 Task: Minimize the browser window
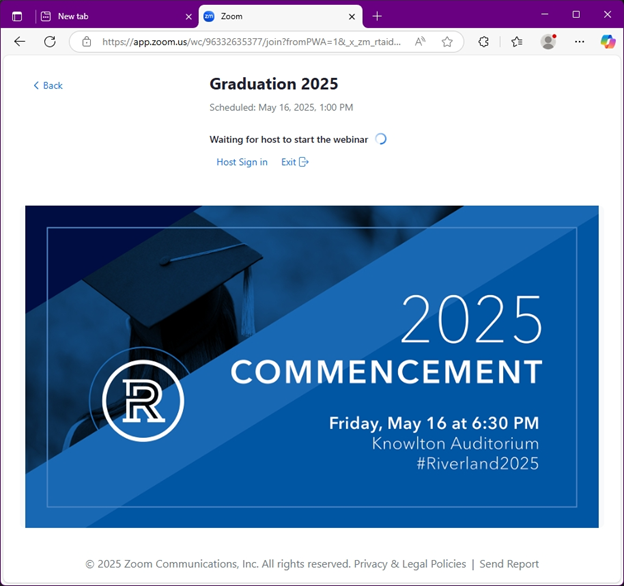point(545,14)
